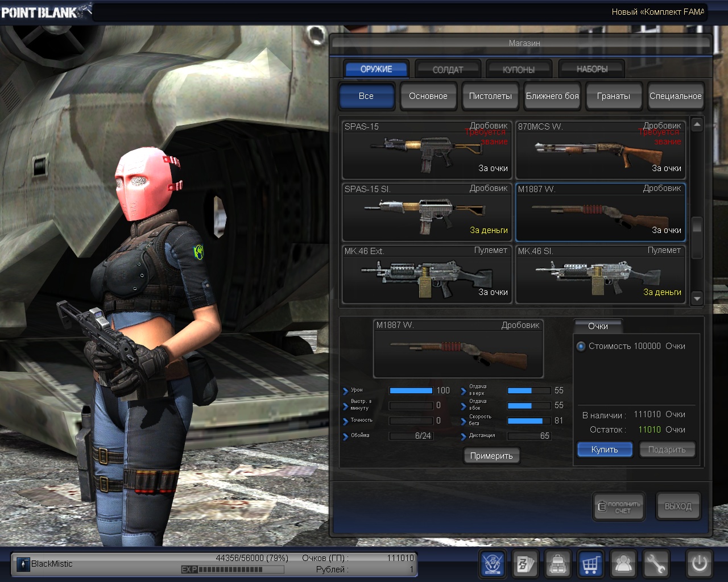Viewport: 728px width, 582px height.
Task: Click the top-up account button (пополнить счет)
Action: pos(619,506)
